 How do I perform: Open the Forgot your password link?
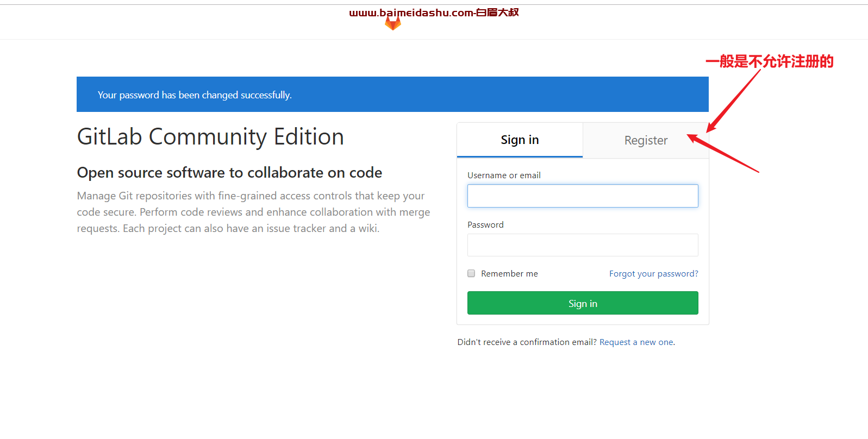(653, 273)
